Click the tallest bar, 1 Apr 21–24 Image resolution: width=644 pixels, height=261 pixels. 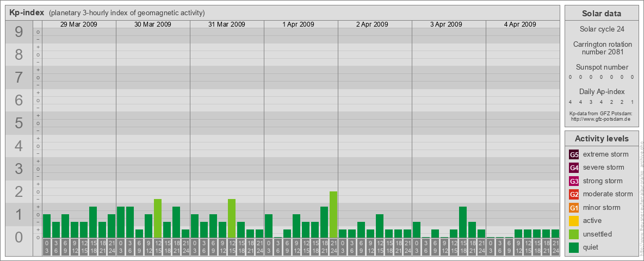click(x=333, y=215)
